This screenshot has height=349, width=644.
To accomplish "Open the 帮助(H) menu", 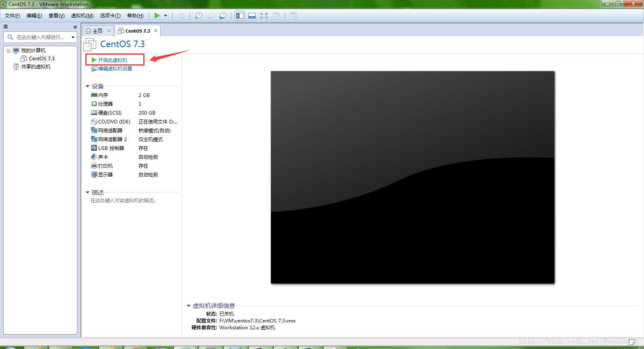I will (135, 16).
